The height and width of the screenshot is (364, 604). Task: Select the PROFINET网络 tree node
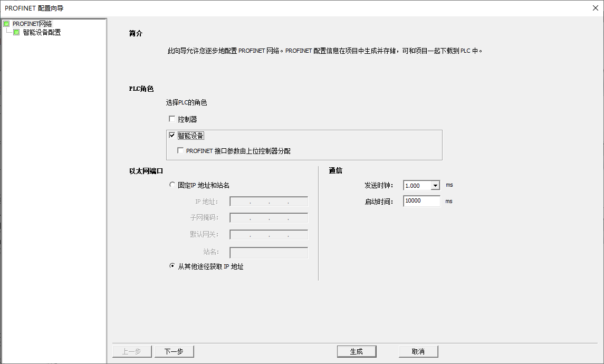point(33,23)
